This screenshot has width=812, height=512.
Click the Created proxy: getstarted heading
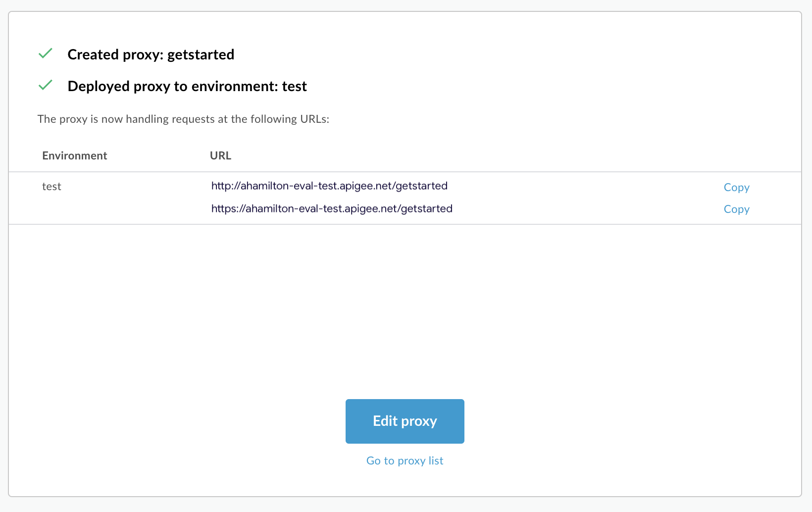tap(151, 54)
